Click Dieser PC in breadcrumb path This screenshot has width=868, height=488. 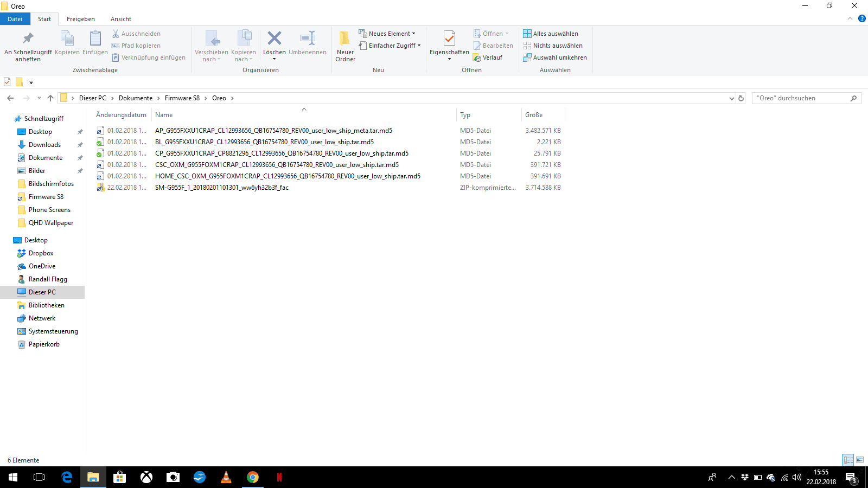[93, 98]
